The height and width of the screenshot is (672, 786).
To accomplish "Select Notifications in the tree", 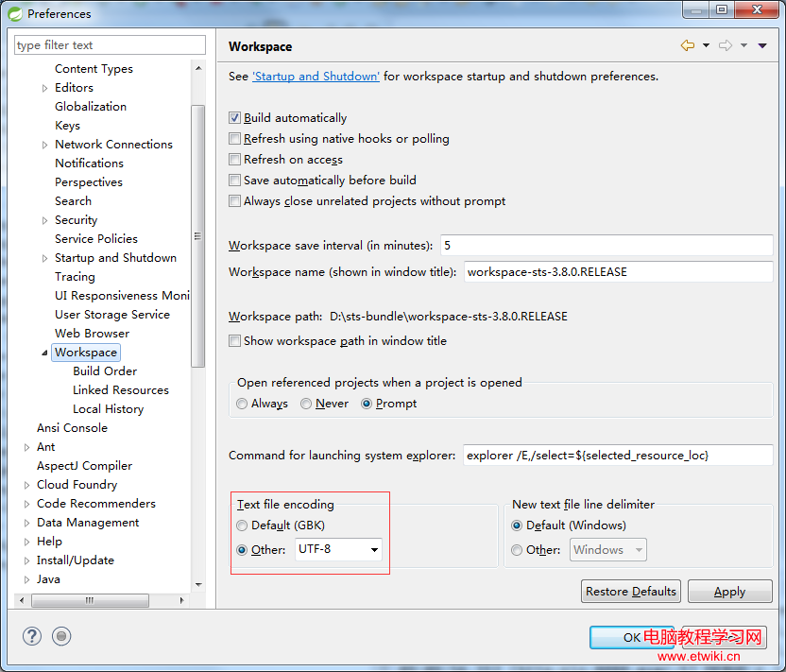I will pos(89,163).
